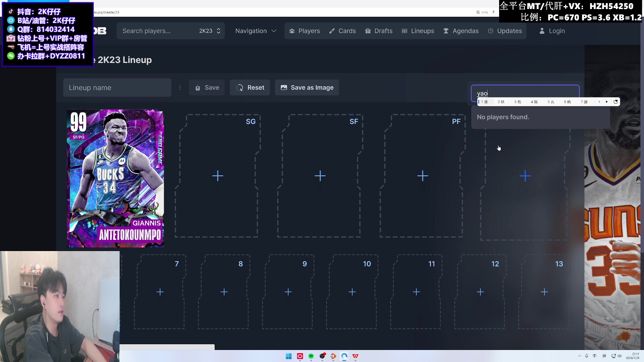644x362 pixels.
Task: Add a player to the slot under the search box
Action: (x=525, y=176)
